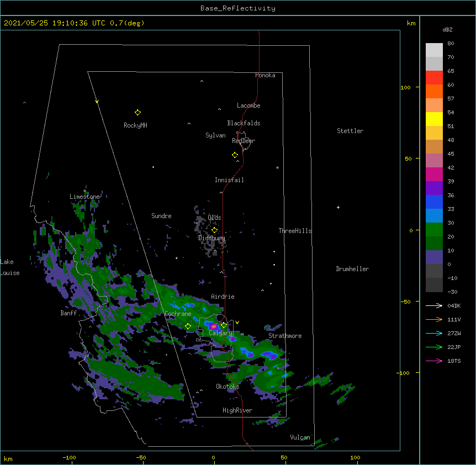This screenshot has width=476, height=465.
Task: Click the yellow station marker near RockyMH
Action: pos(137,113)
